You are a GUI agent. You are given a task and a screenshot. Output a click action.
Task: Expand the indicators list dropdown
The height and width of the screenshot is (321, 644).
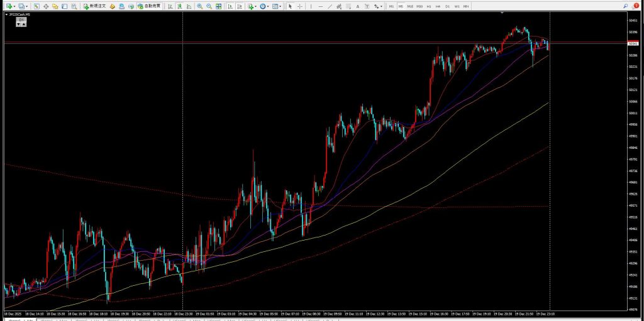(257, 6)
